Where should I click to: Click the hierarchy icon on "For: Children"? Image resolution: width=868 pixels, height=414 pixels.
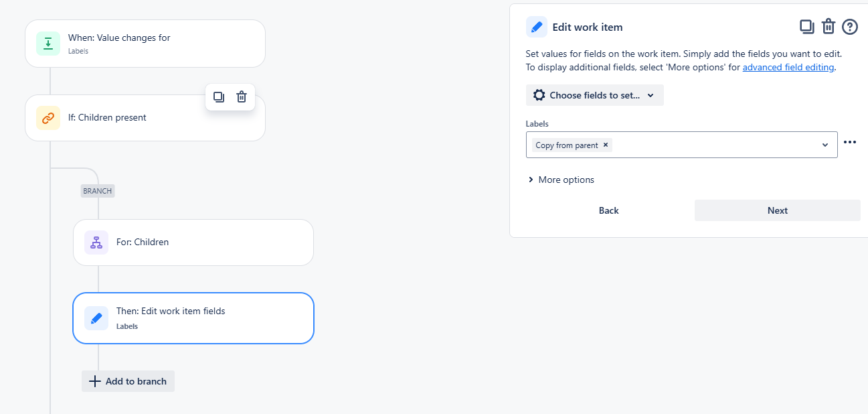(x=96, y=242)
